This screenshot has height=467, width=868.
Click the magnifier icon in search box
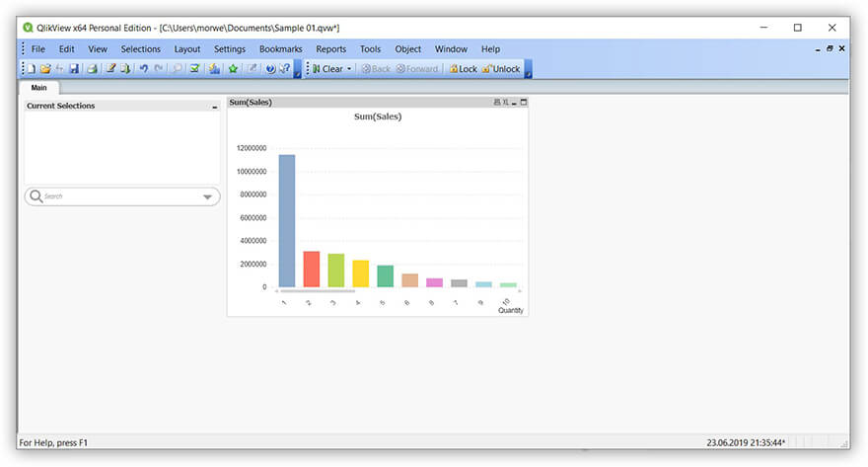[x=36, y=196]
